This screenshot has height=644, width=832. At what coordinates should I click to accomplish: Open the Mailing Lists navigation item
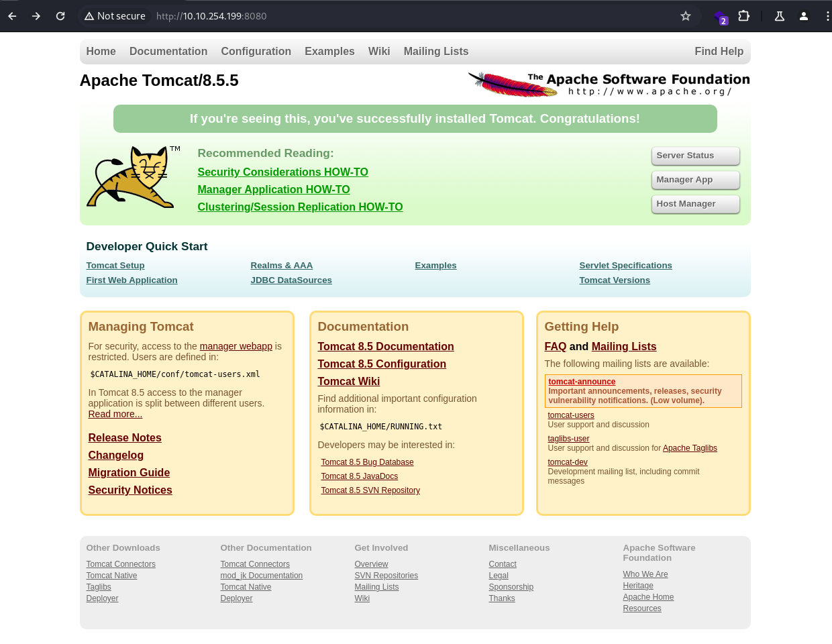[x=436, y=52]
